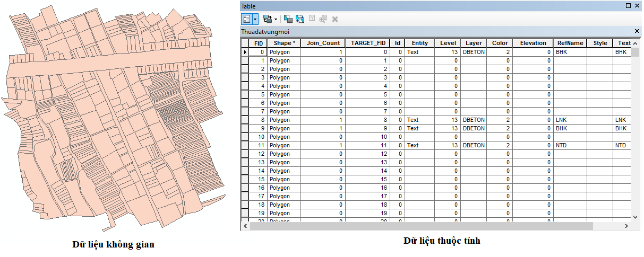Click the NTD cell in RefName column
The image size is (644, 257).
(570, 145)
